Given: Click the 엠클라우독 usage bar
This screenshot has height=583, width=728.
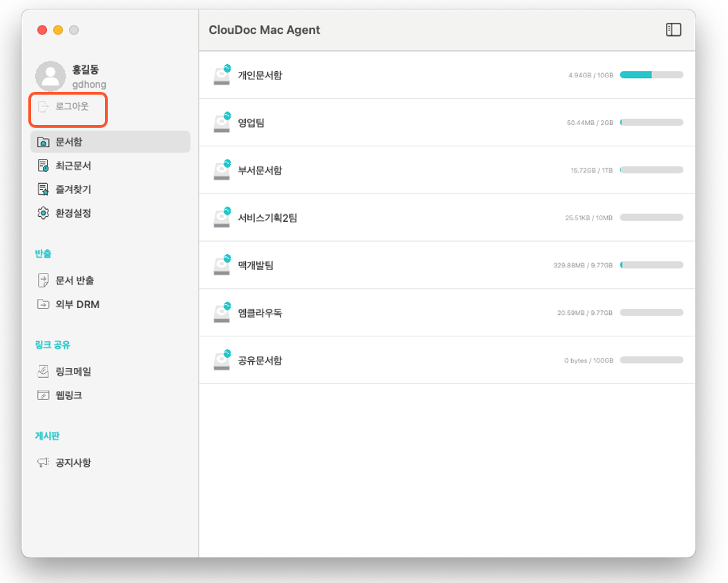Looking at the screenshot, I should tap(651, 312).
